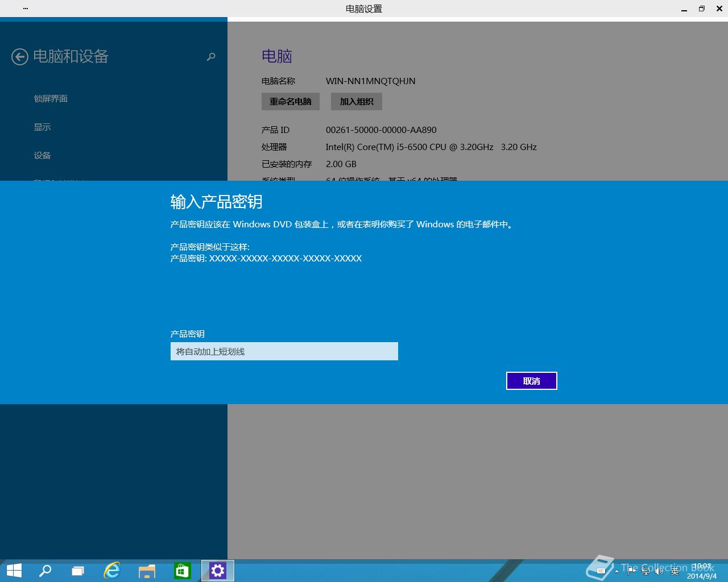Open volume speaker tray icon
The height and width of the screenshot is (582, 728).
(x=659, y=571)
